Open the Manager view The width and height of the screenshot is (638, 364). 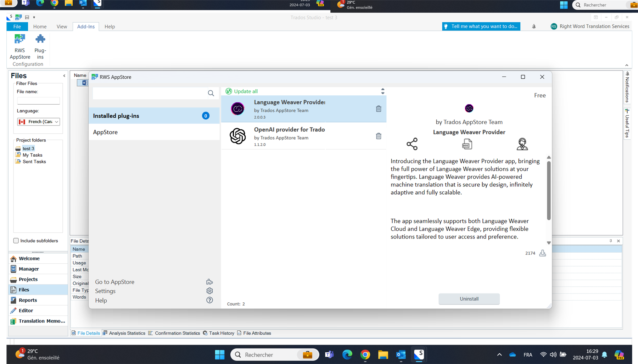38,269
